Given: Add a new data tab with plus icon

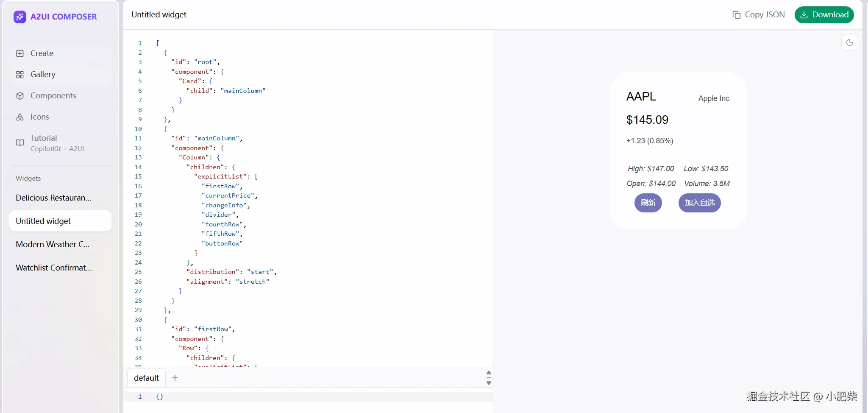Looking at the screenshot, I should tap(175, 377).
